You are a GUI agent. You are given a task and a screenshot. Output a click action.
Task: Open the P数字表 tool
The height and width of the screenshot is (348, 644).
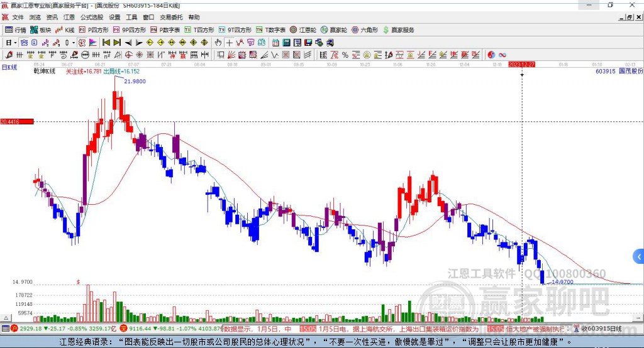(165, 30)
